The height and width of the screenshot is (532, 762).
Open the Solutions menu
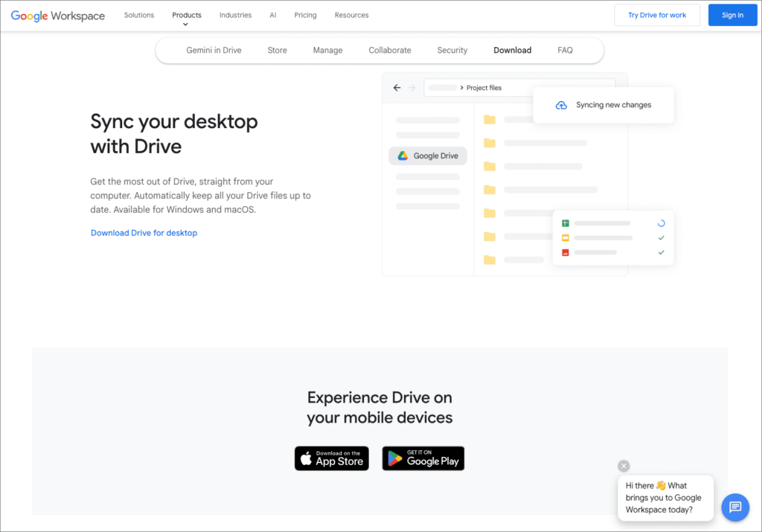click(x=139, y=15)
